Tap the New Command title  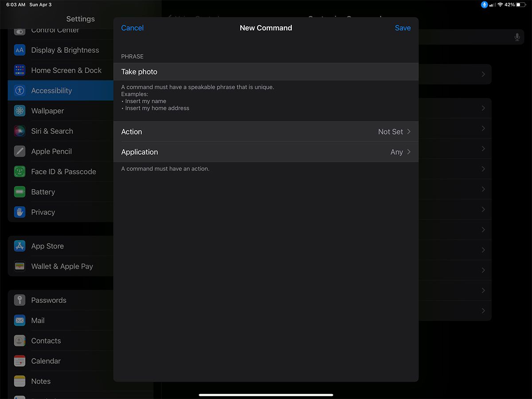(x=266, y=28)
